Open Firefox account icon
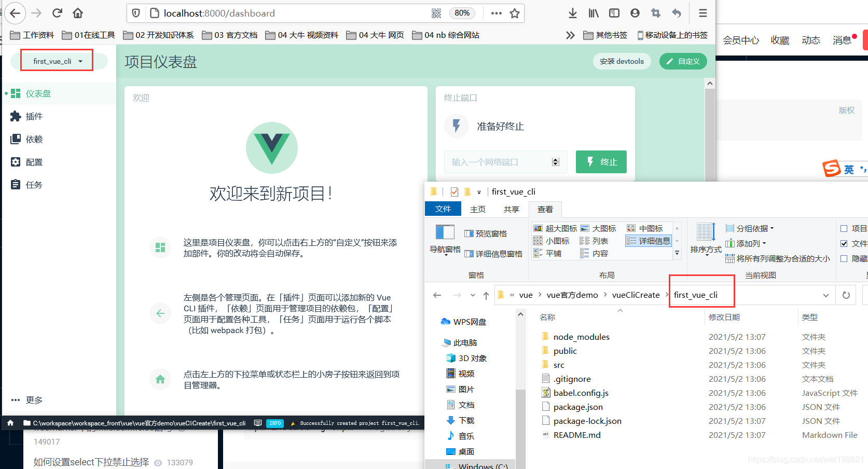 click(635, 13)
